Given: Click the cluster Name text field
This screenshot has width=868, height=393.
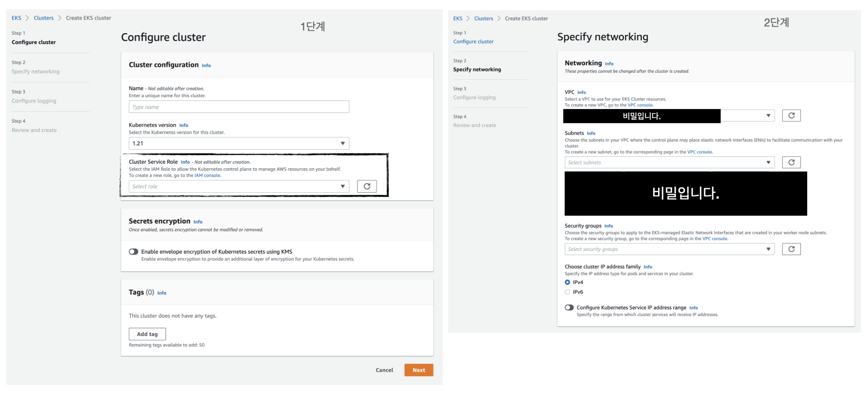Looking at the screenshot, I should 239,107.
